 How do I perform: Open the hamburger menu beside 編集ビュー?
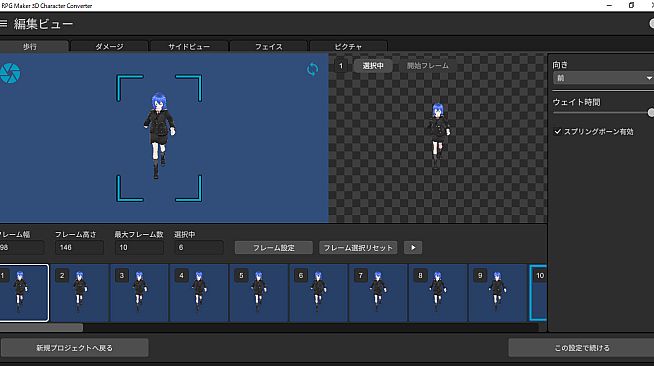3,23
